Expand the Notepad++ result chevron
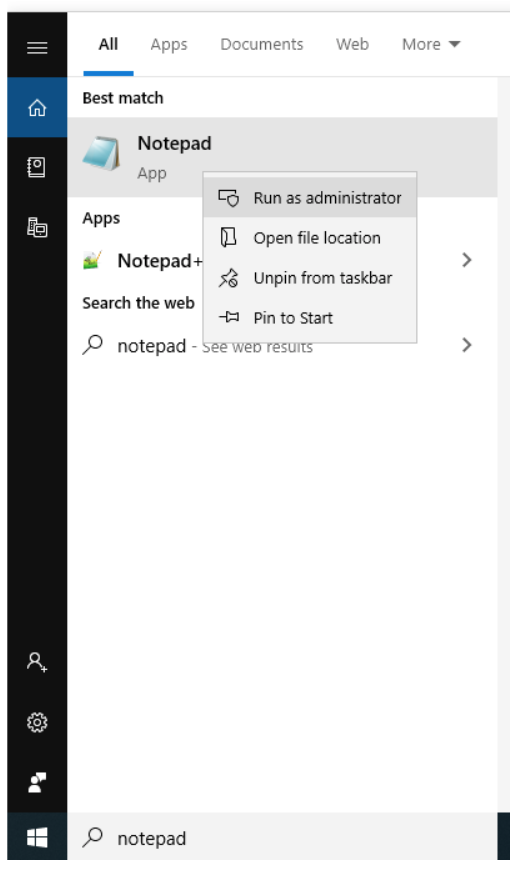Image resolution: width=518 pixels, height=870 pixels. click(467, 260)
